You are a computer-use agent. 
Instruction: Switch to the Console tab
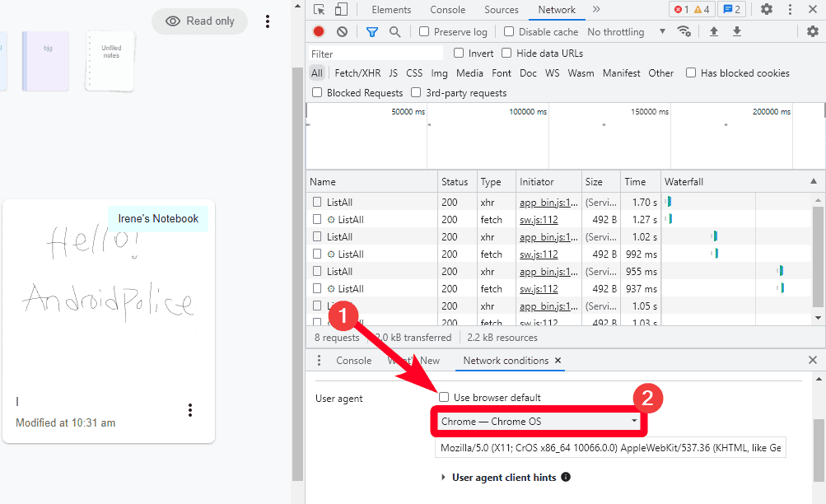pyautogui.click(x=447, y=10)
